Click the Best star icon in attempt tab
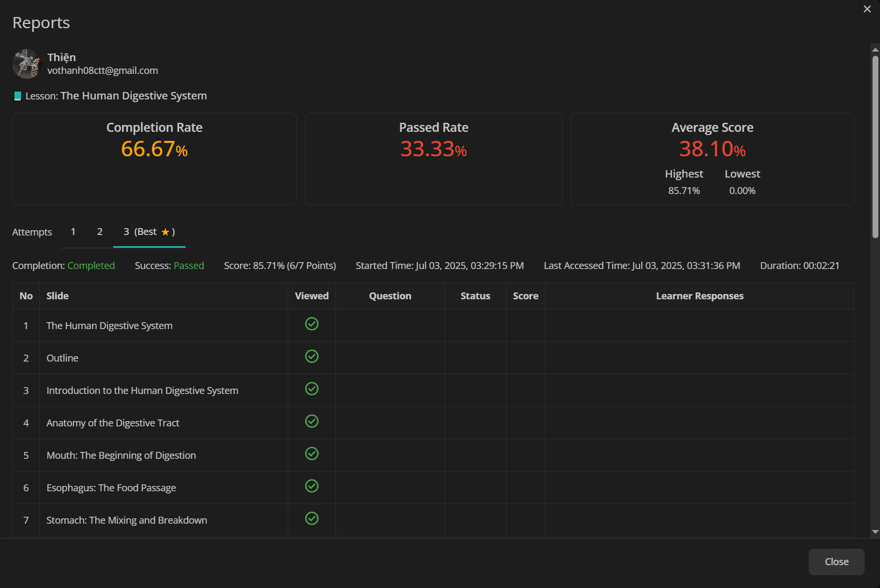 tap(165, 232)
